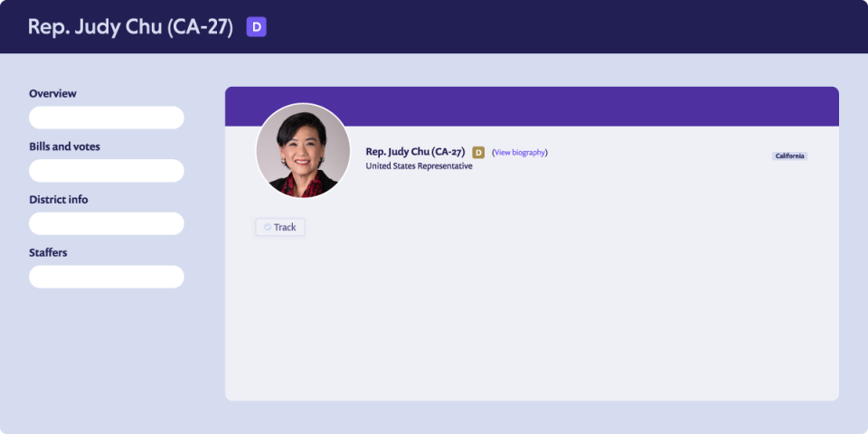Click the United States Representative subtitle
This screenshot has height=434, width=868.
tap(419, 166)
